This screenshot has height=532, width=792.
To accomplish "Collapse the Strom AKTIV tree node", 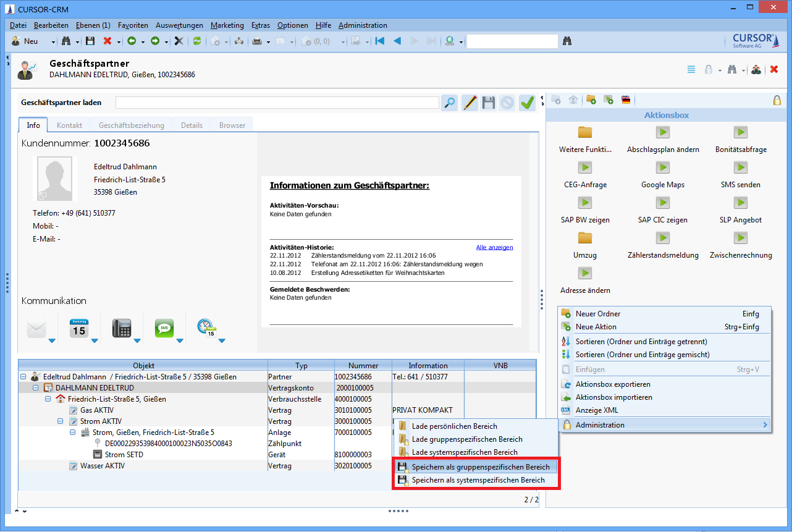I will (61, 421).
